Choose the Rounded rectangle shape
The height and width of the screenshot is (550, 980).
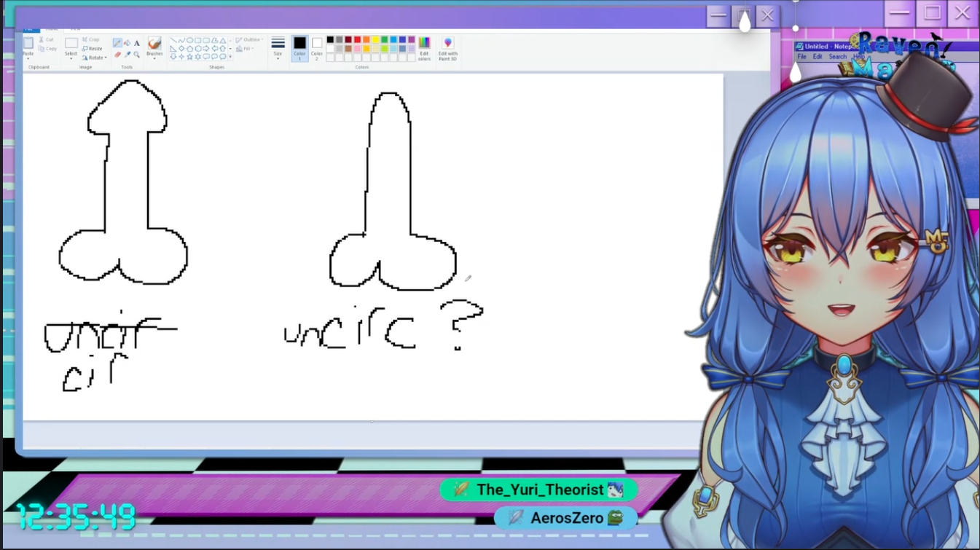point(206,41)
